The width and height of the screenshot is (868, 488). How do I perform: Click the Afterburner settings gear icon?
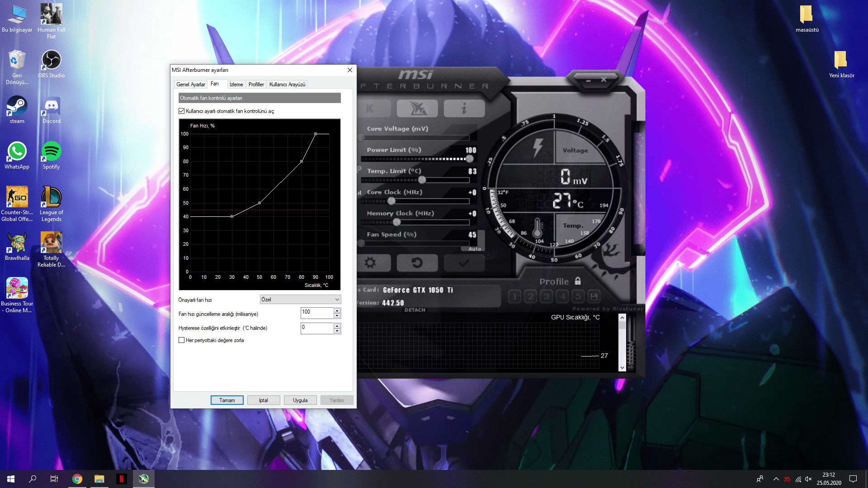[x=370, y=263]
